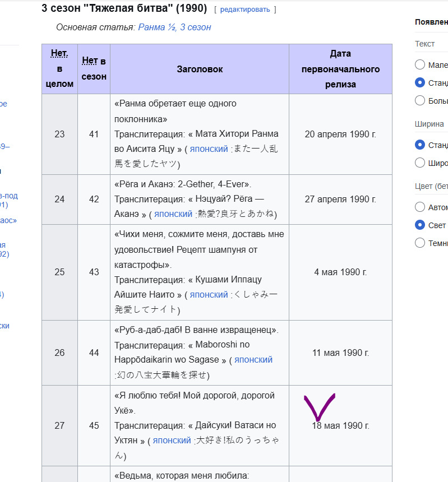
Task: Click the "редактировать" link beside season 3 heading
Action: click(245, 10)
